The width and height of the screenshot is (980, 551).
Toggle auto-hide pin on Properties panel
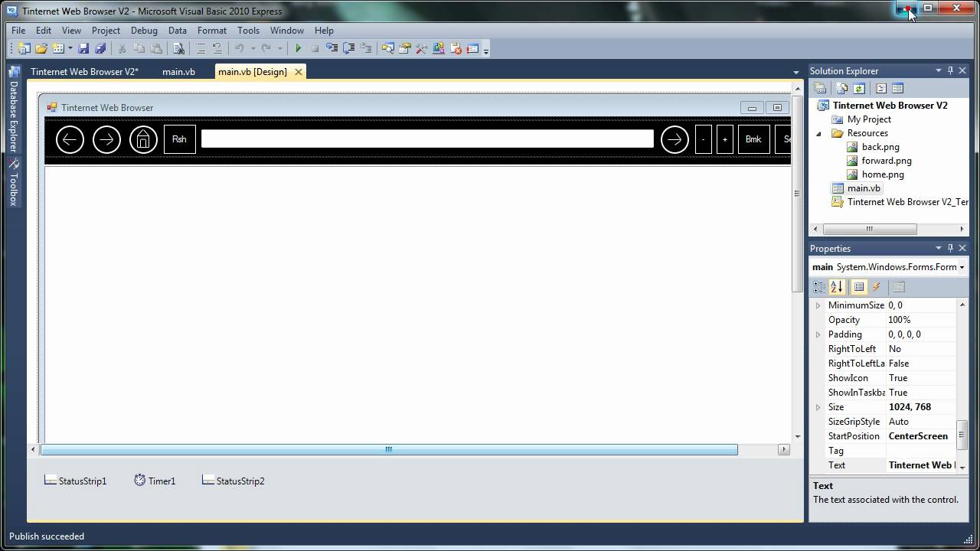point(950,248)
